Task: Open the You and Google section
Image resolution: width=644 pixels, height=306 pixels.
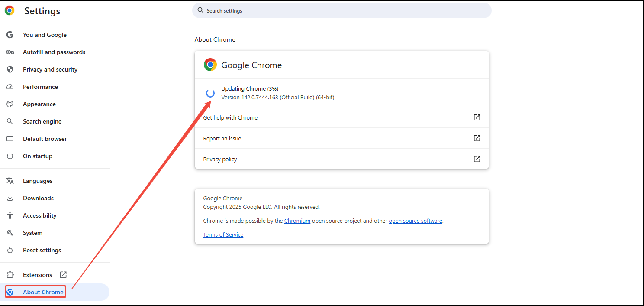Action: pos(45,35)
